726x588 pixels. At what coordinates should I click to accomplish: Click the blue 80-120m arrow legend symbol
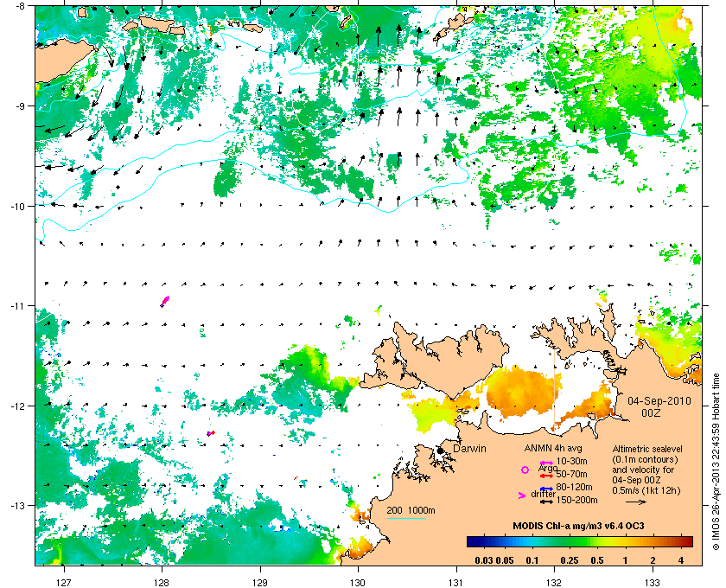pos(547,489)
